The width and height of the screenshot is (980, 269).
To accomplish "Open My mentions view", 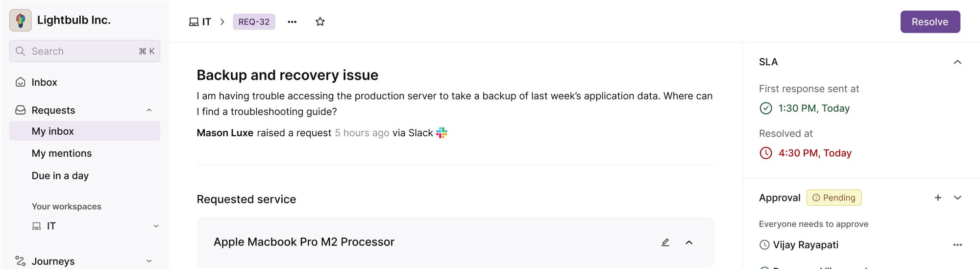I will click(62, 153).
